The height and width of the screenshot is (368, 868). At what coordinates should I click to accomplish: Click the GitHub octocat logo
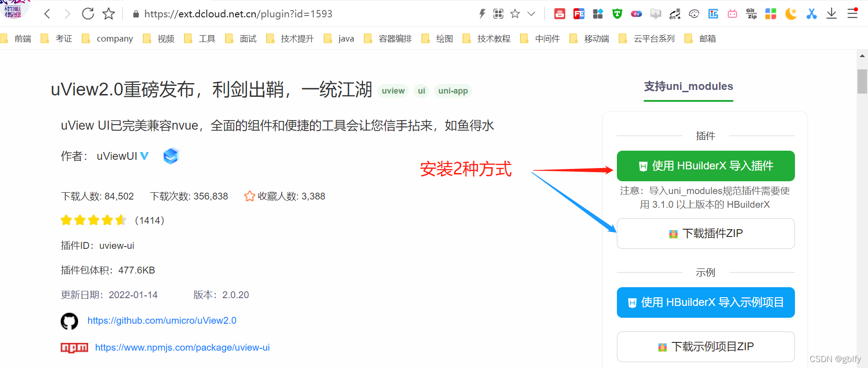click(69, 321)
